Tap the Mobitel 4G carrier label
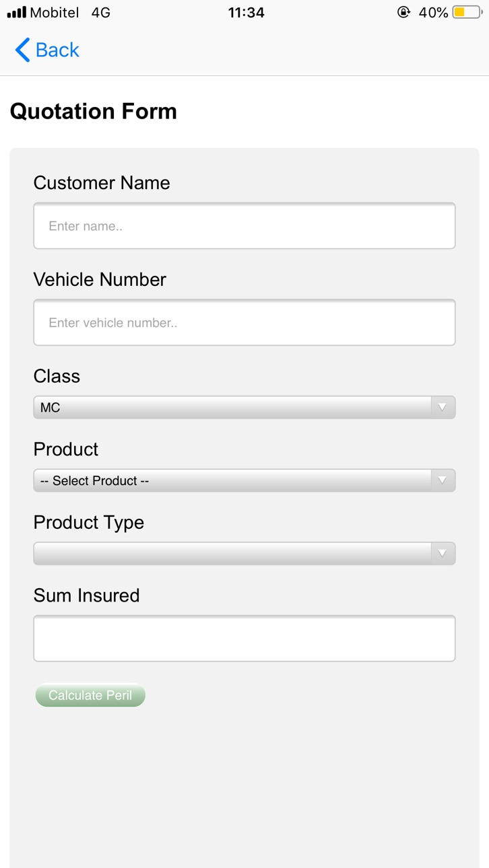489x868 pixels. pos(70,12)
